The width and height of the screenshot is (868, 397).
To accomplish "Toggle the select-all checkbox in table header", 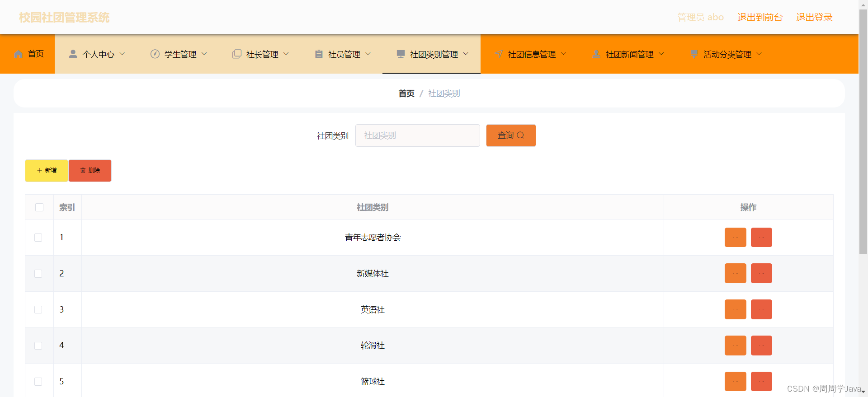I will click(x=39, y=207).
